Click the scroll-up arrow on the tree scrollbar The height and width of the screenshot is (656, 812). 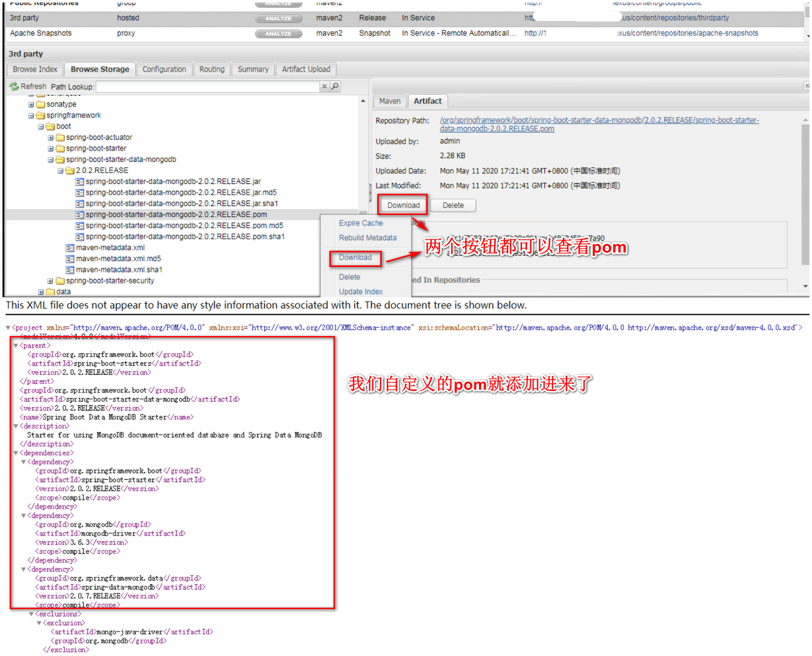point(363,100)
